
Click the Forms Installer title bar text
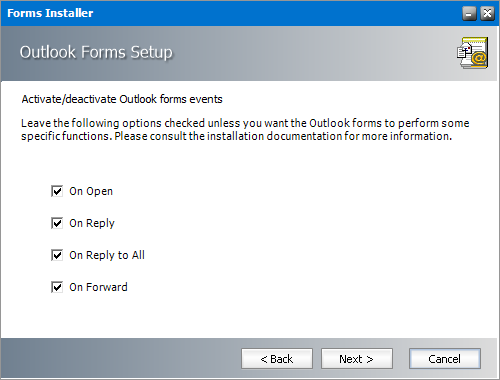(50, 13)
